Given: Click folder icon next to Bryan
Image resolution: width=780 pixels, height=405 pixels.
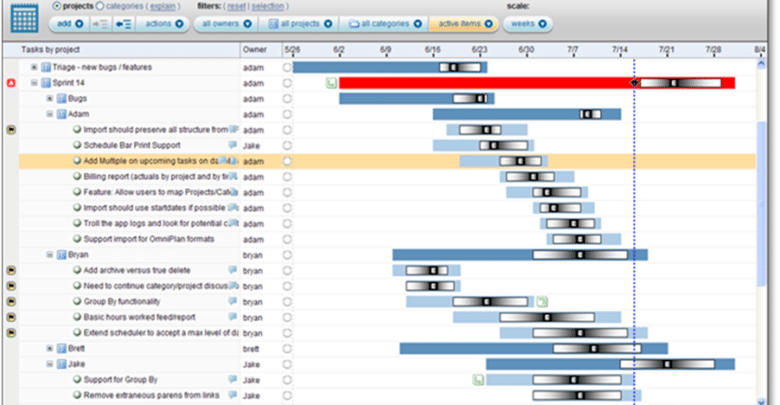Looking at the screenshot, I should click(x=62, y=255).
